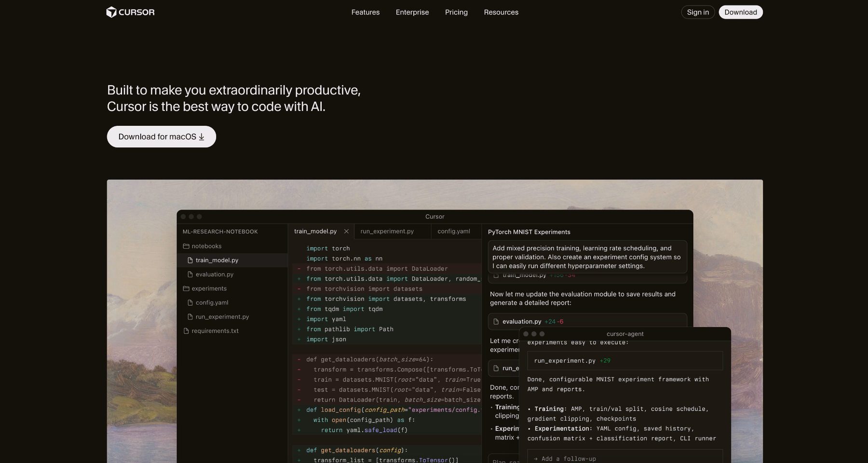
Task: Click the Training bullet in cursor-agent
Action: [x=618, y=414]
